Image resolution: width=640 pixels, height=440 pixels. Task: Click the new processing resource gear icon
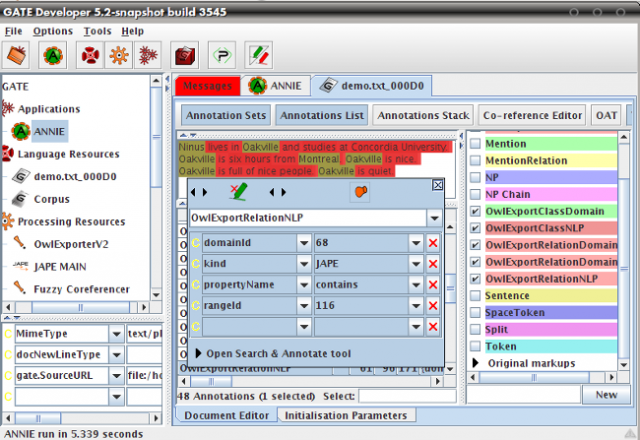click(119, 55)
